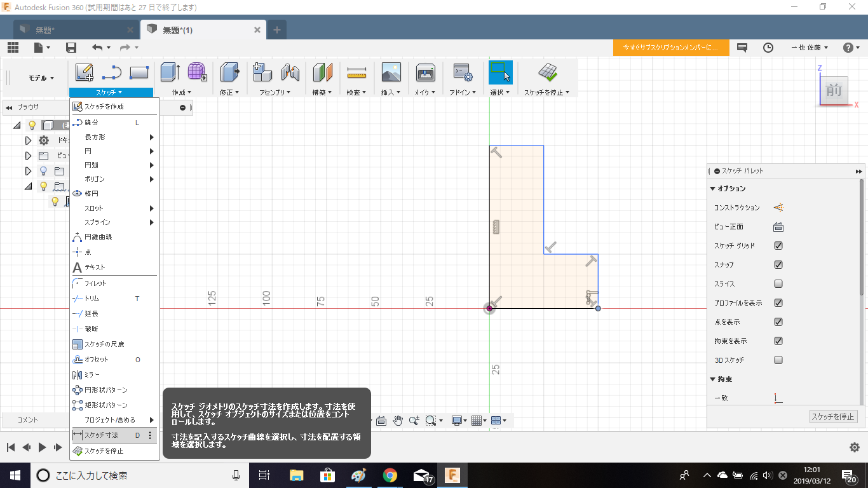Open the comments speech bubble icon
The image size is (868, 488).
pos(742,48)
